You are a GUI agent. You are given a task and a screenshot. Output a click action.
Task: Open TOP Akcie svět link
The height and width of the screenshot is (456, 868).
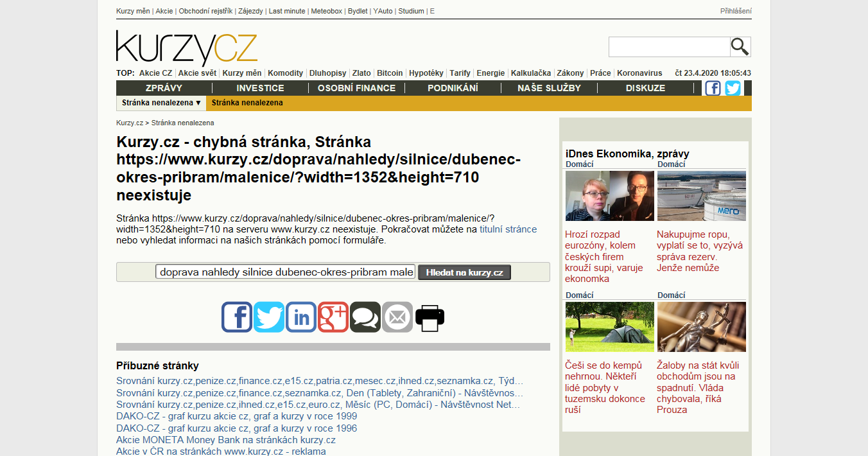(x=198, y=73)
